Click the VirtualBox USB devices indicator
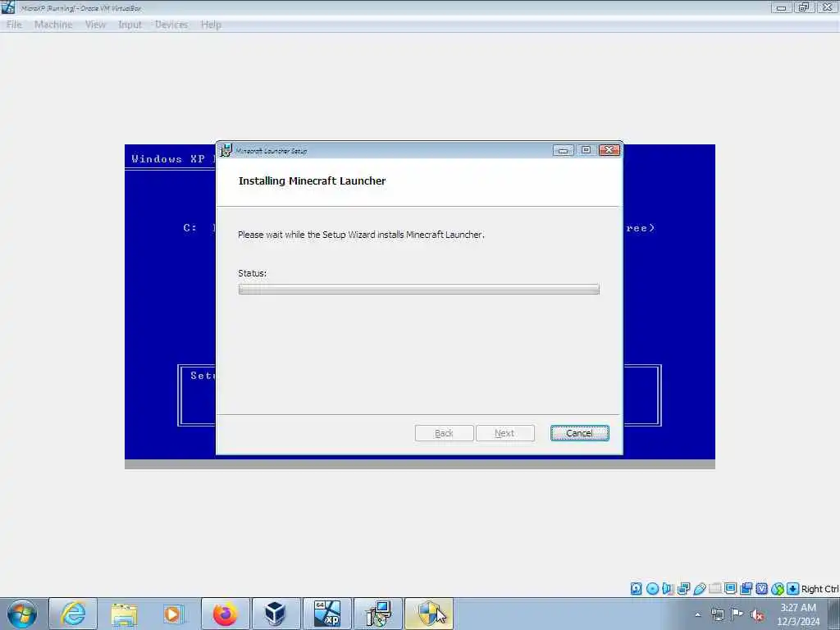The height and width of the screenshot is (630, 840). (699, 589)
